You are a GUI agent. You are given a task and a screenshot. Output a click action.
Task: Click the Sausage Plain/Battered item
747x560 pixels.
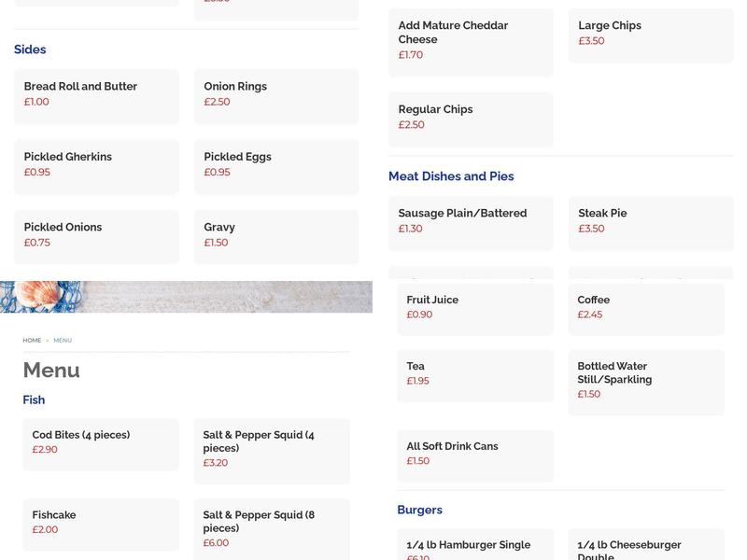point(472,224)
